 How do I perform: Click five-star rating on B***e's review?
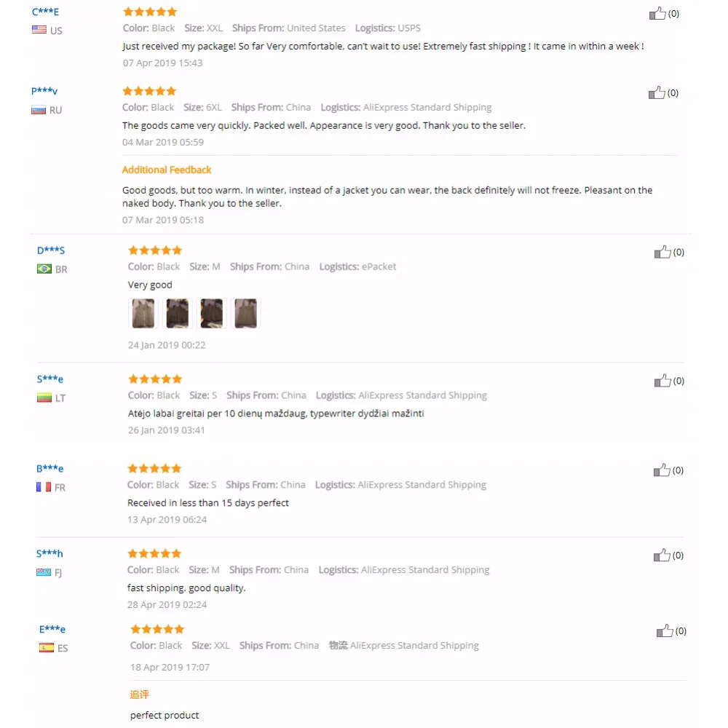[154, 468]
